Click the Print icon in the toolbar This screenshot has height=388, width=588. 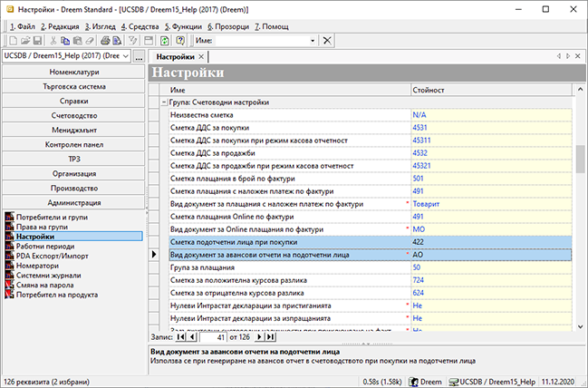pyautogui.click(x=104, y=41)
